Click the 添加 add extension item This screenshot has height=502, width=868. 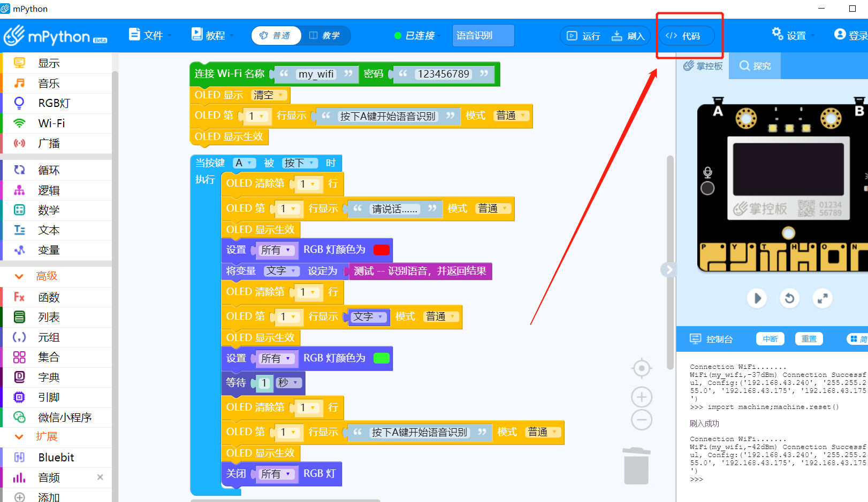(56, 497)
